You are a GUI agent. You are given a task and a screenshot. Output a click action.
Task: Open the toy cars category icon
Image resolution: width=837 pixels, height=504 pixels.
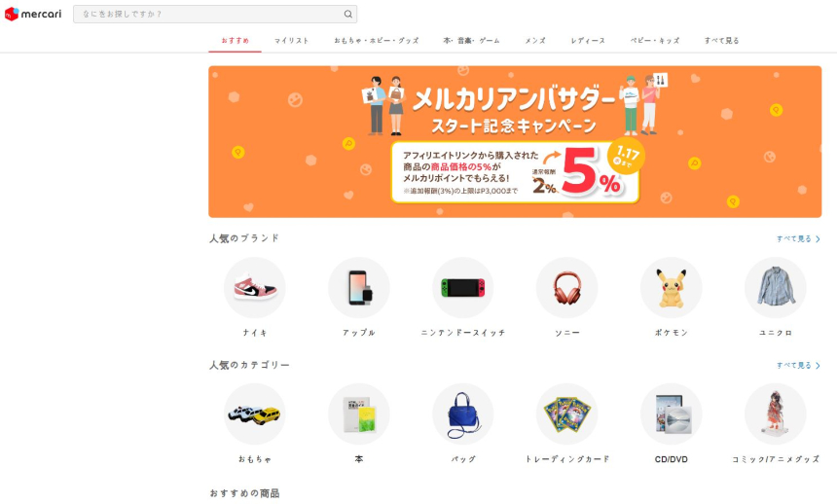(x=255, y=414)
